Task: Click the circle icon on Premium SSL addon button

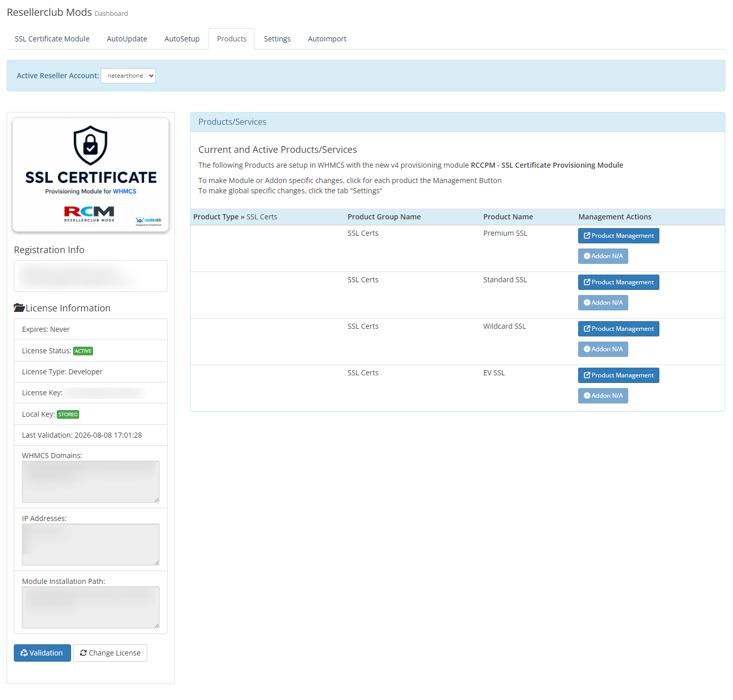Action: click(x=587, y=256)
